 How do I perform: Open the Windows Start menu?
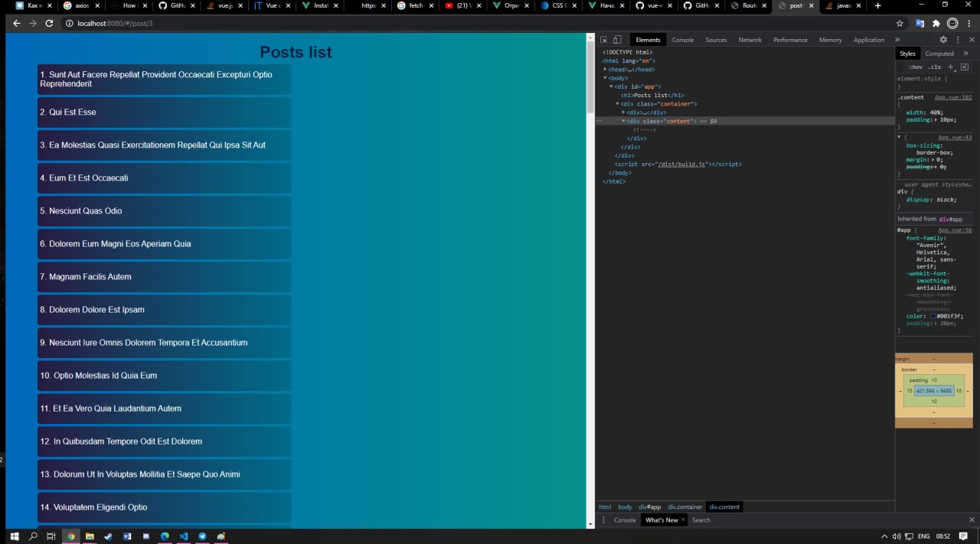click(14, 536)
